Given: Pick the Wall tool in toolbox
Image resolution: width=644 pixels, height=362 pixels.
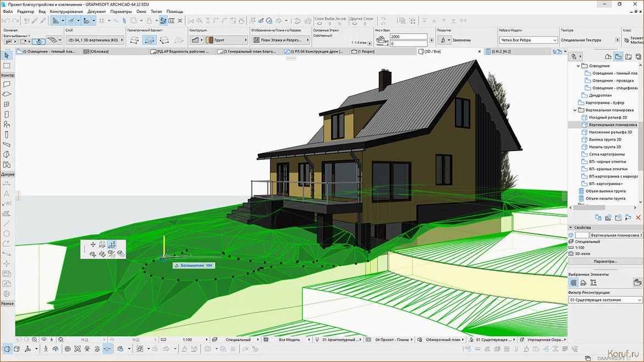Looking at the screenshot, I should [x=7, y=84].
